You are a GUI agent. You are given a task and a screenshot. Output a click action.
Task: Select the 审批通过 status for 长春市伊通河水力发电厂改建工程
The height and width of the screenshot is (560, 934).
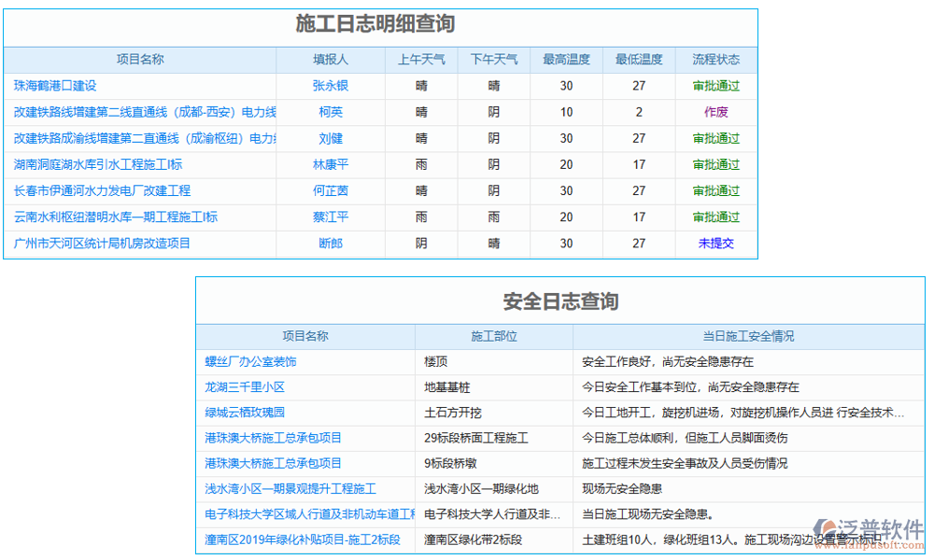715,190
